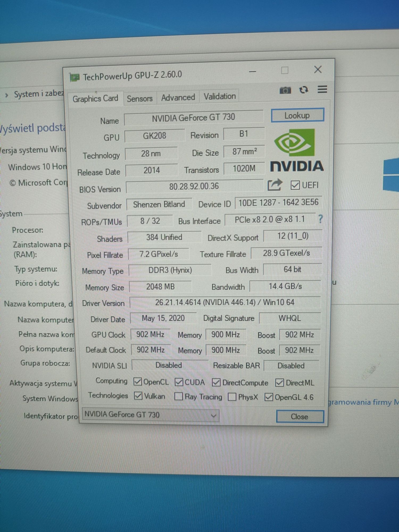Click the Die Size field 87 mm²

coord(244,152)
